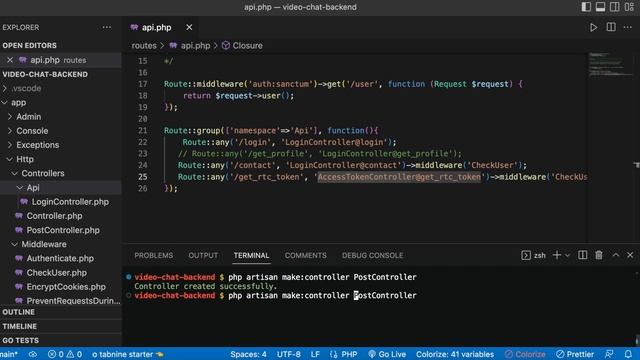Change end of line sequence LF

[315, 354]
